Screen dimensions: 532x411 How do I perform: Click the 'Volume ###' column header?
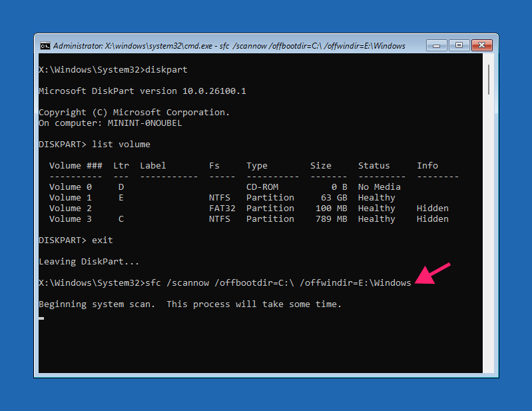(x=76, y=166)
